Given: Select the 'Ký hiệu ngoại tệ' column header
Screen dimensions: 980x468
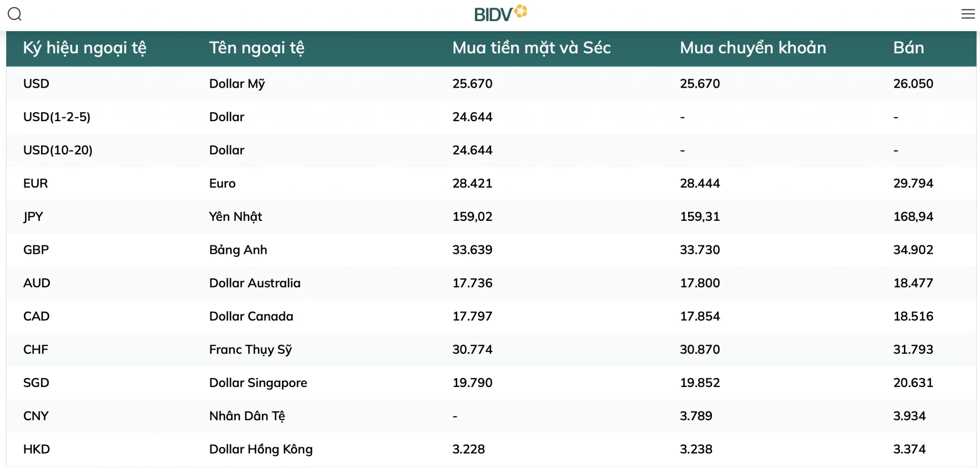Looking at the screenshot, I should point(85,48).
